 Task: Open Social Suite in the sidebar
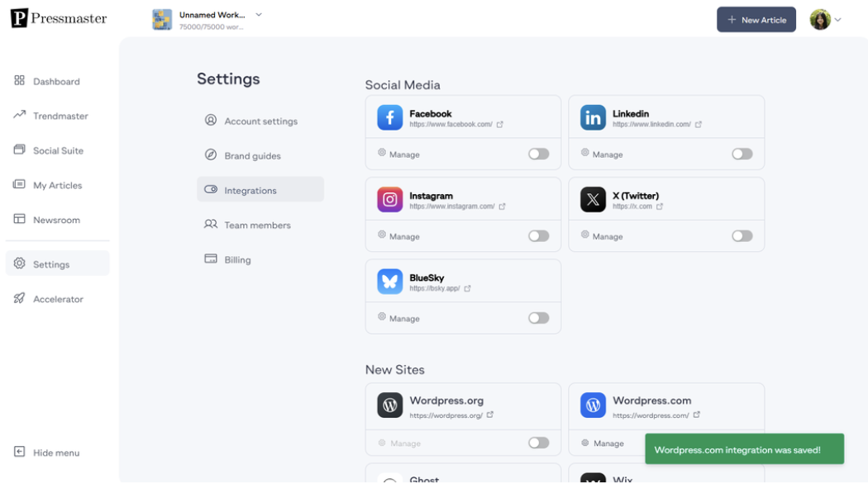coord(58,150)
